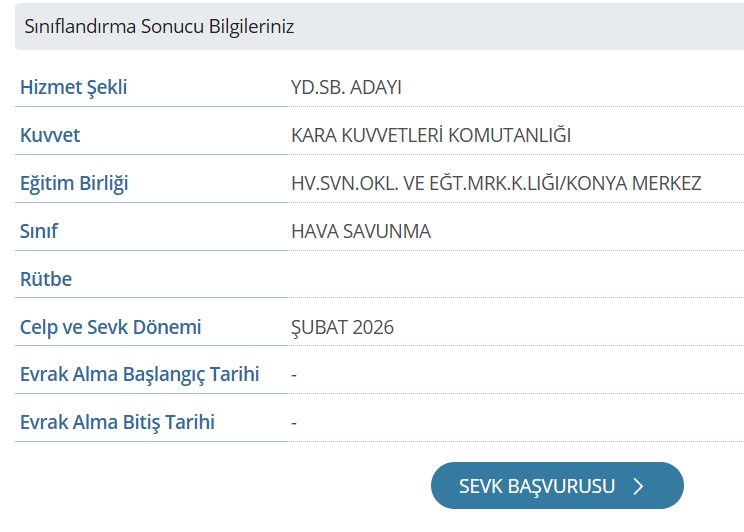Click the empty Rütbe value area

click(x=500, y=279)
